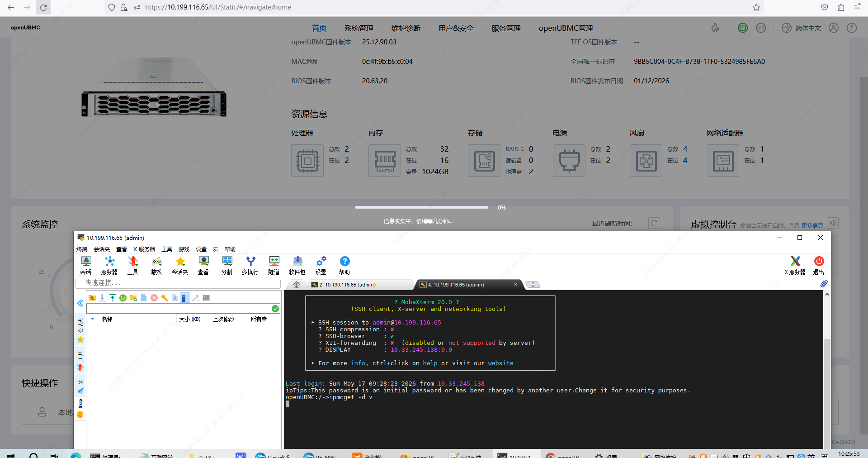Click the SFTP download arrow icon
The height and width of the screenshot is (458, 868).
(102, 298)
